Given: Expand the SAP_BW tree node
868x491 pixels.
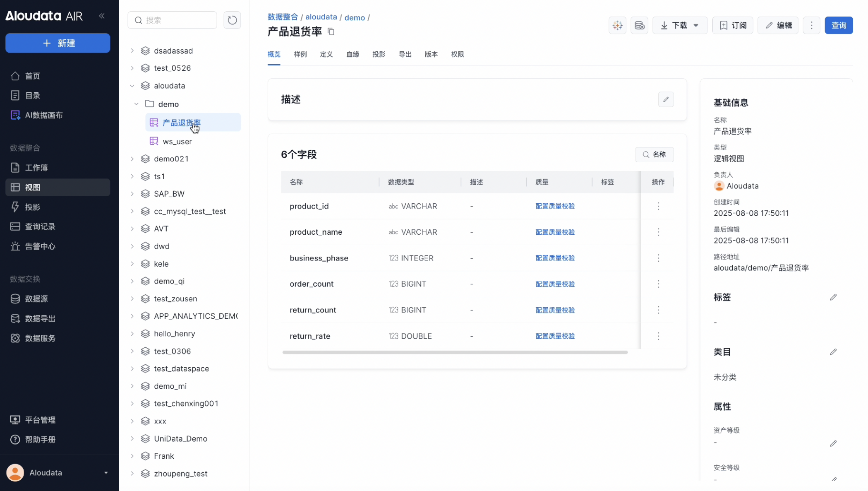Looking at the screenshot, I should [x=132, y=194].
